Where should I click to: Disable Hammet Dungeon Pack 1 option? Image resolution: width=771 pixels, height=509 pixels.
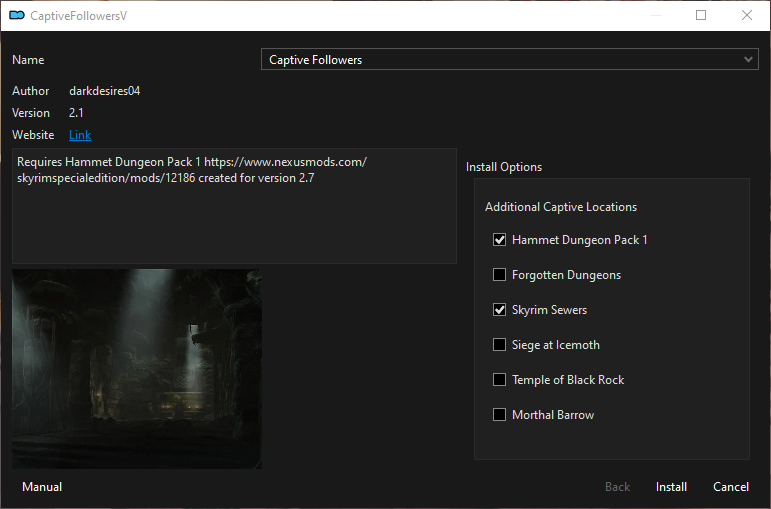500,240
